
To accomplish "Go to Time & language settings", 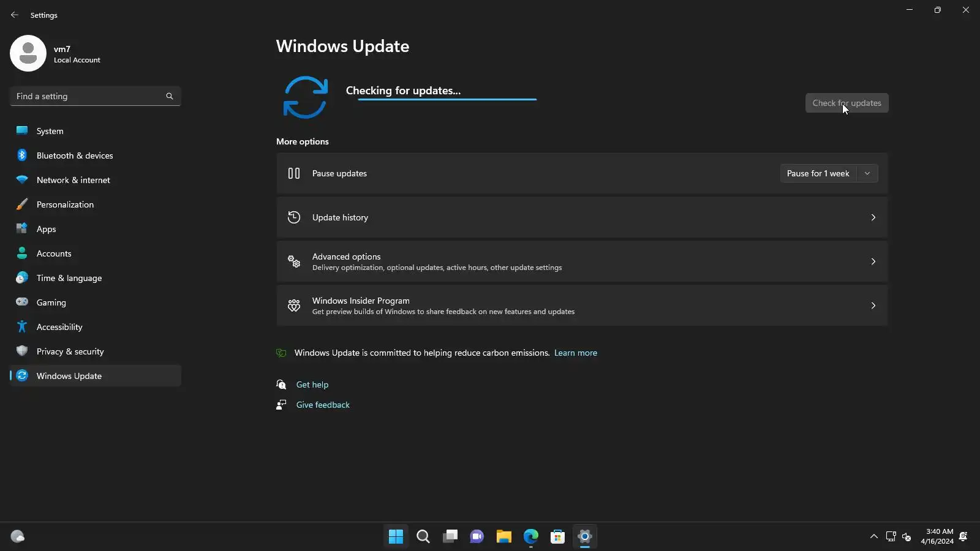I will coord(96,278).
